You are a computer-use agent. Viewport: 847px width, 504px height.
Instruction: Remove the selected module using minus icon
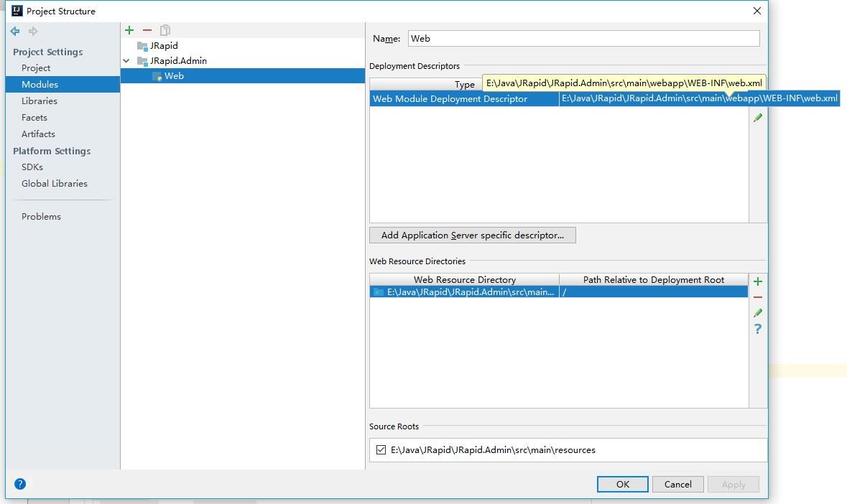pos(146,30)
